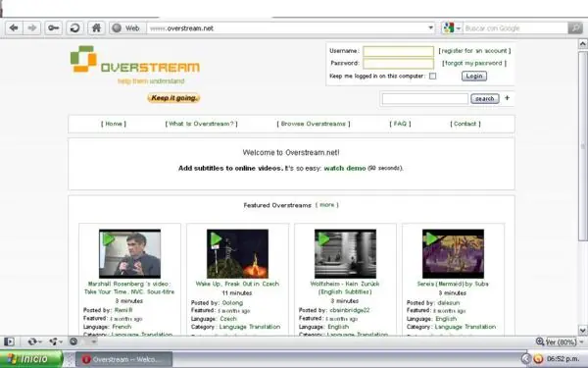Click the Buscar con Google search field

(x=515, y=28)
